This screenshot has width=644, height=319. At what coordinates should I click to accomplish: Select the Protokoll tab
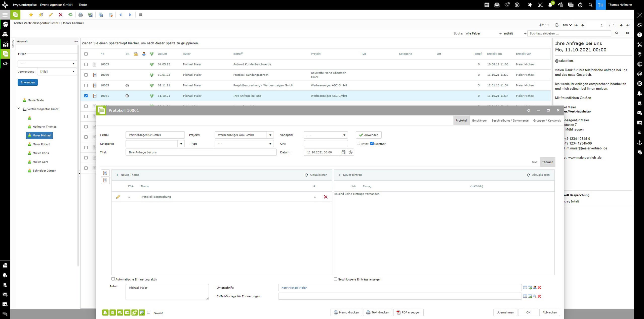click(x=461, y=121)
